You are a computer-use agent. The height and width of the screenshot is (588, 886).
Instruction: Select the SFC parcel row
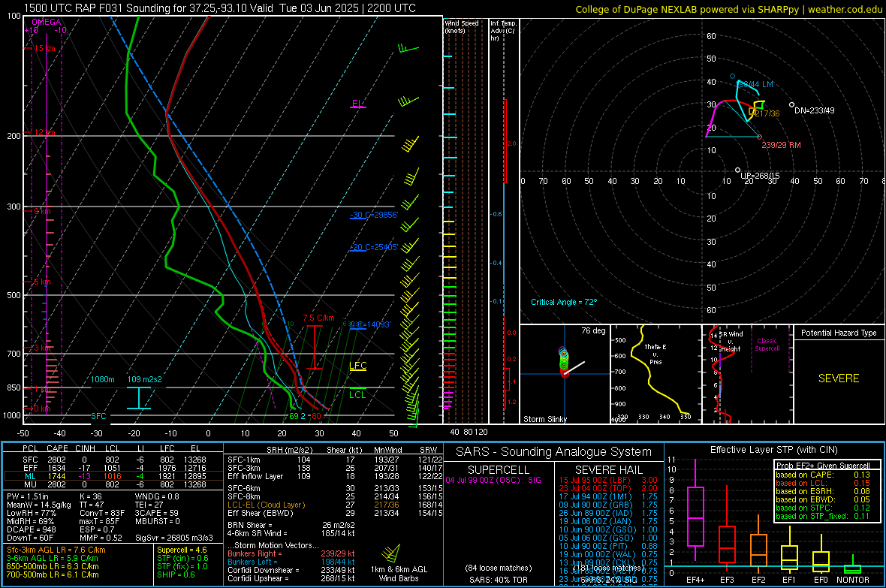pos(112,460)
